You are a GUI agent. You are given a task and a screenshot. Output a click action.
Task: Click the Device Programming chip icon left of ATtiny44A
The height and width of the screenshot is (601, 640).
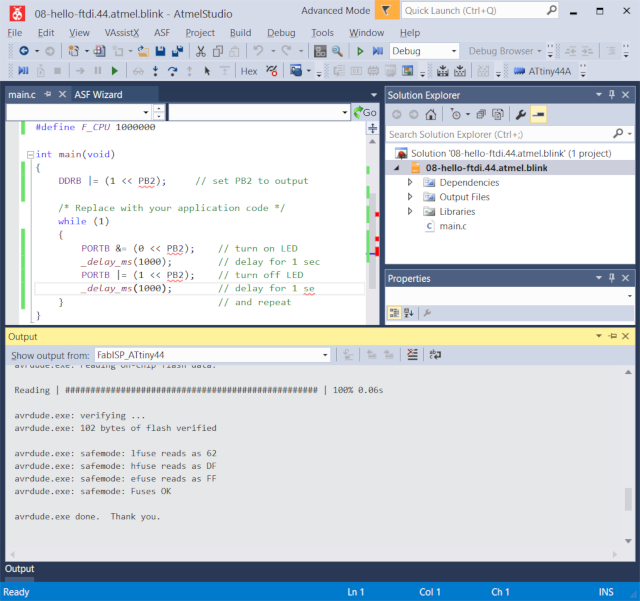coord(519,71)
